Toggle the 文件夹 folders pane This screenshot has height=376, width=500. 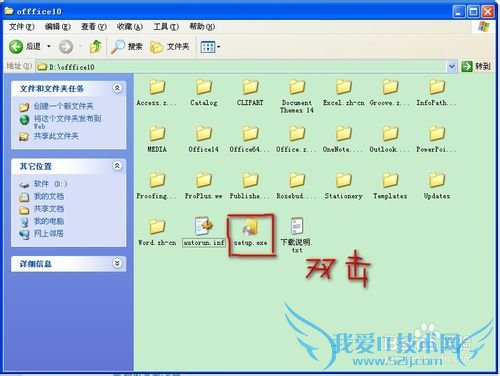pyautogui.click(x=170, y=47)
